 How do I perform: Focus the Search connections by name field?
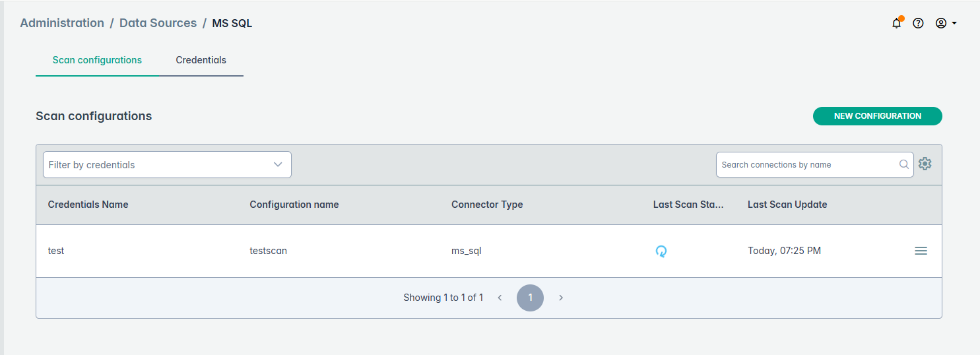[808, 164]
